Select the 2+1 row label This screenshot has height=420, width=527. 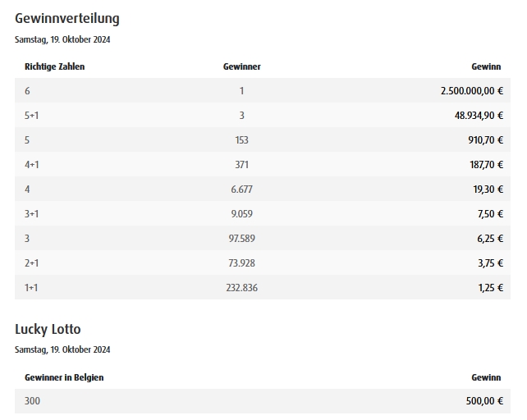coord(31,262)
